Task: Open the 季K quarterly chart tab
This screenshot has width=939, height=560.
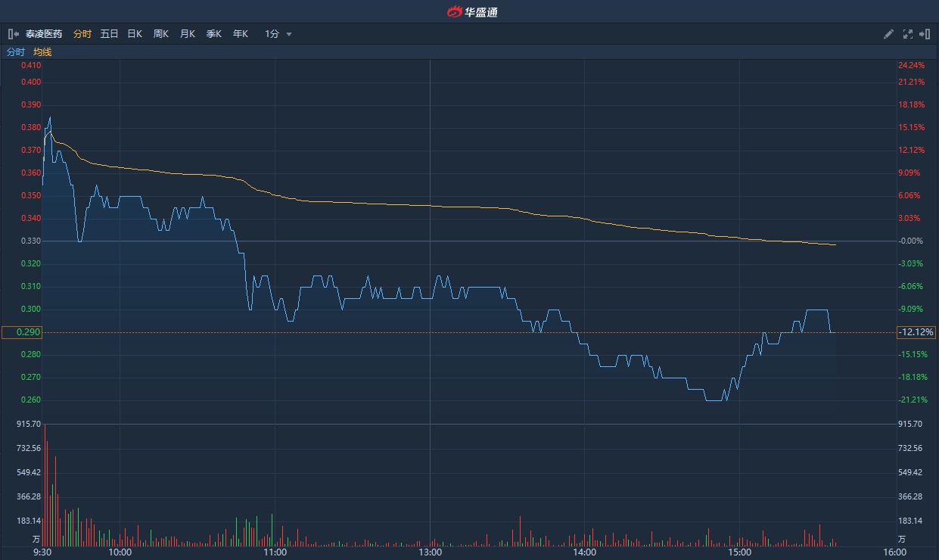Action: point(214,34)
